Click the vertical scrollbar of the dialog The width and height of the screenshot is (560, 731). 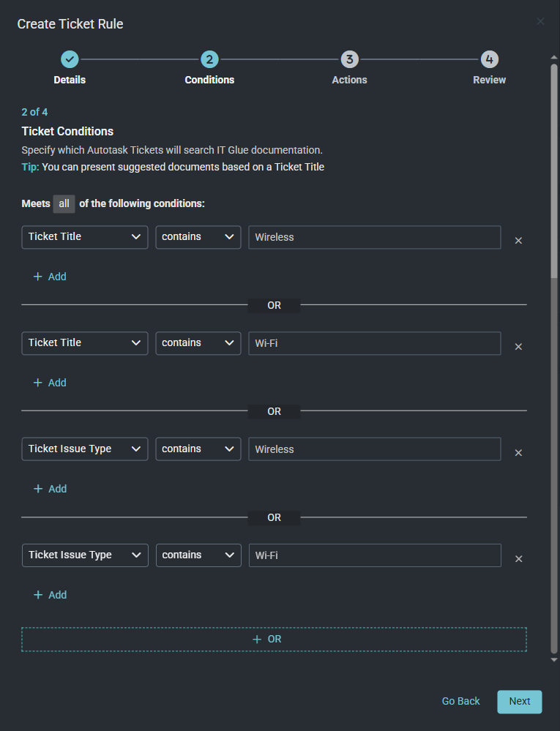coord(554,220)
